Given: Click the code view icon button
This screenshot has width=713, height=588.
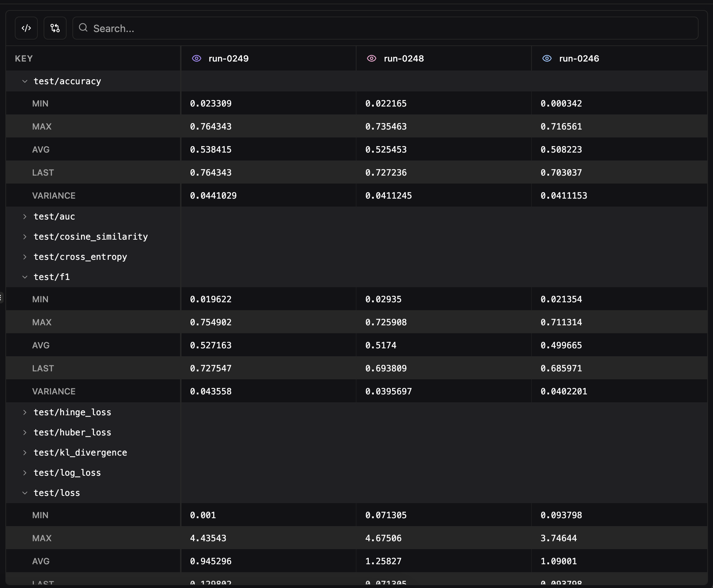Looking at the screenshot, I should click(x=26, y=28).
